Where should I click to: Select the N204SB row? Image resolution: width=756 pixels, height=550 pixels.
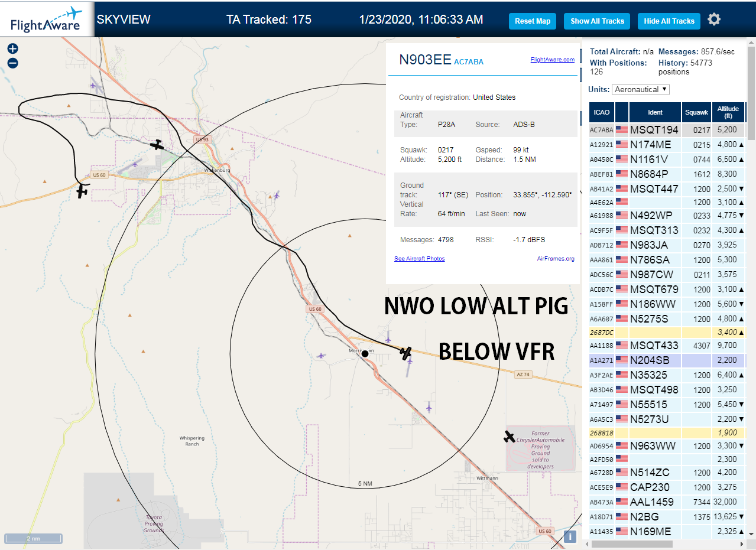point(667,360)
